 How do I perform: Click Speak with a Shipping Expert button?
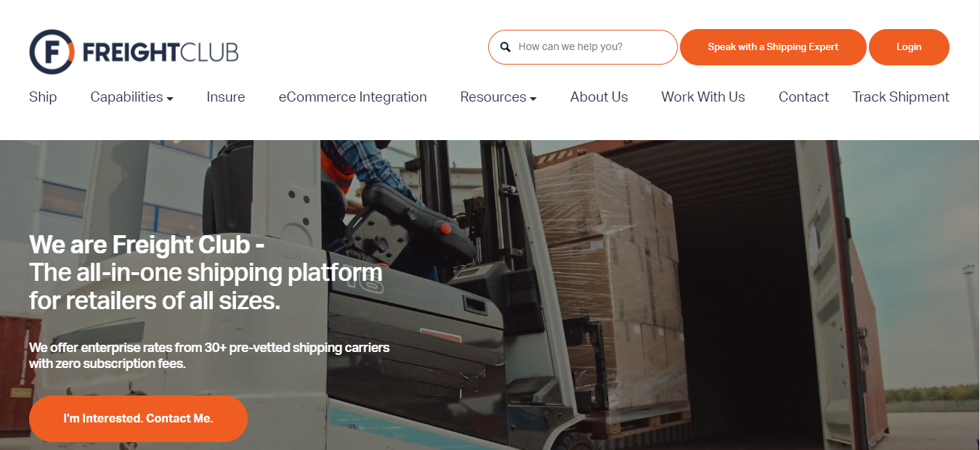[x=773, y=47]
